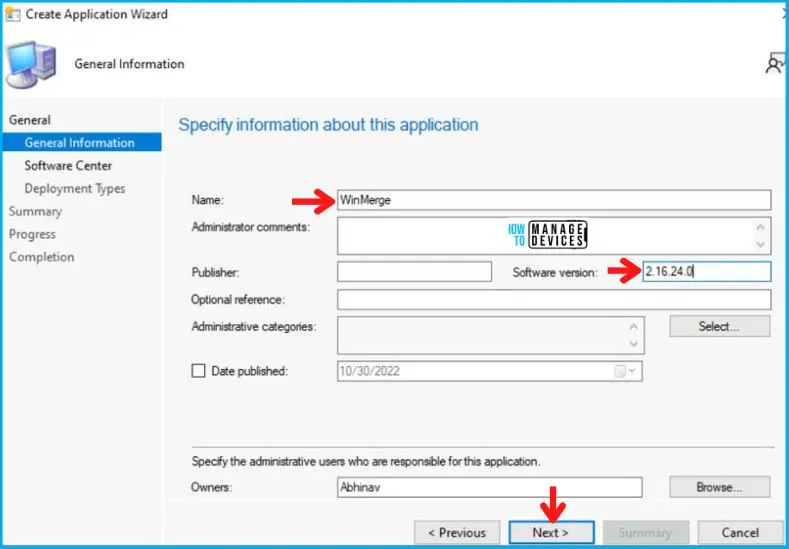
Task: Click the < Previous button
Action: (x=457, y=532)
